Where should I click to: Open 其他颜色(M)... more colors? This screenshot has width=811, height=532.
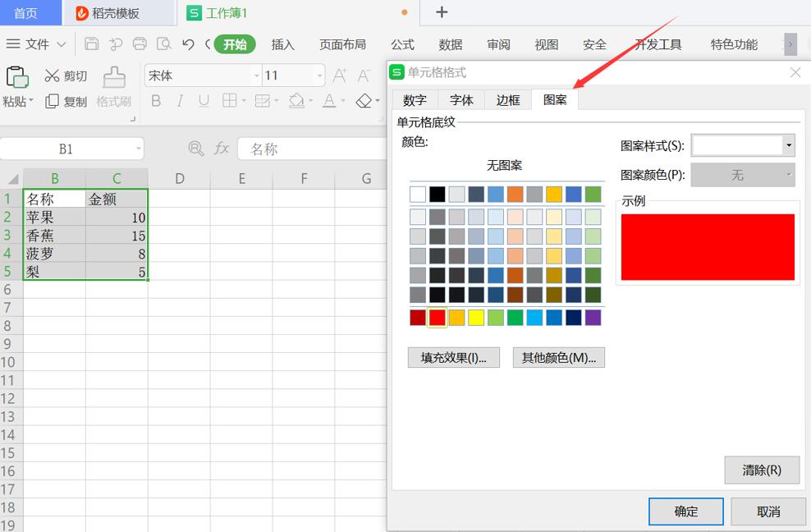coord(559,358)
